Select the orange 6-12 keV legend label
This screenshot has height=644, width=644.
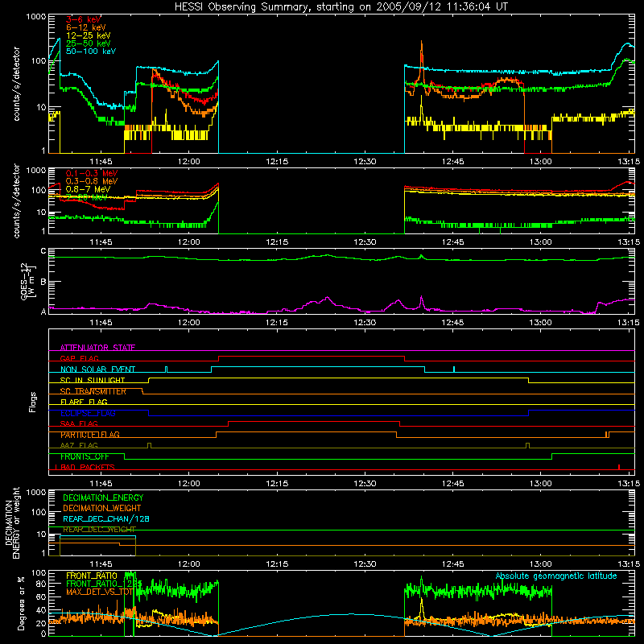tap(86, 27)
